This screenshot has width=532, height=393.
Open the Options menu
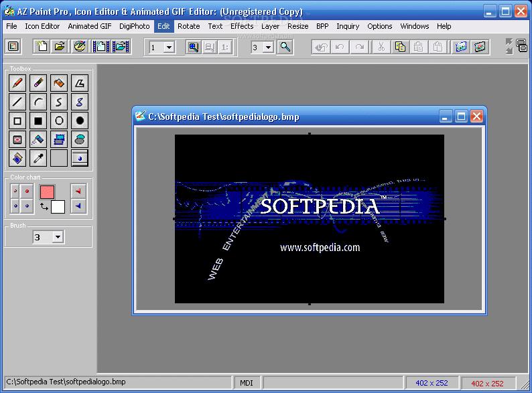coord(380,26)
